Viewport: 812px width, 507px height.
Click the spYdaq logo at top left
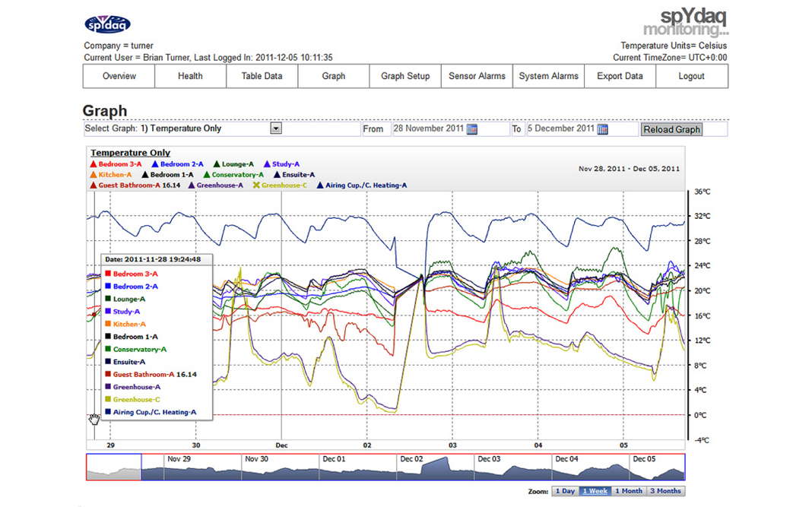point(107,25)
